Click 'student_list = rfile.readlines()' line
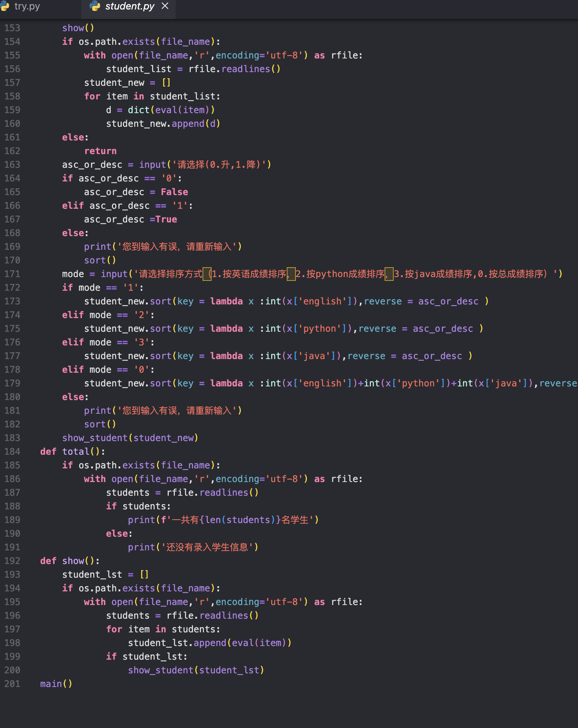 pos(193,69)
